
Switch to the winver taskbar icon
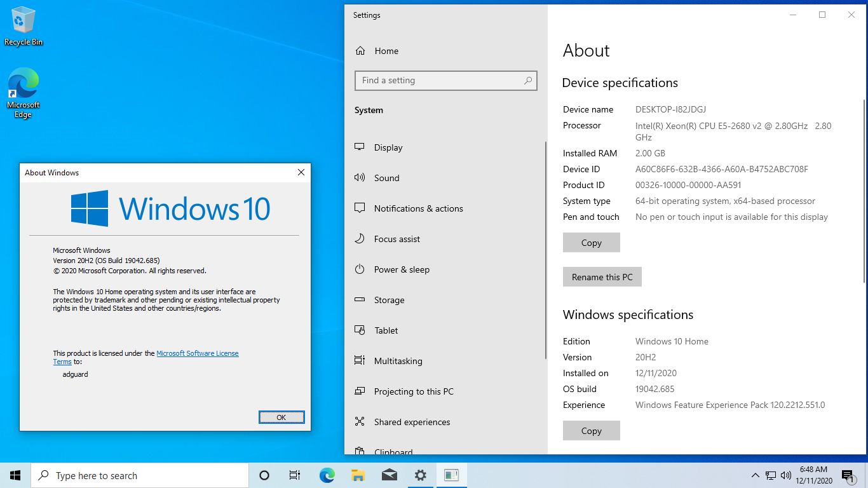451,475
